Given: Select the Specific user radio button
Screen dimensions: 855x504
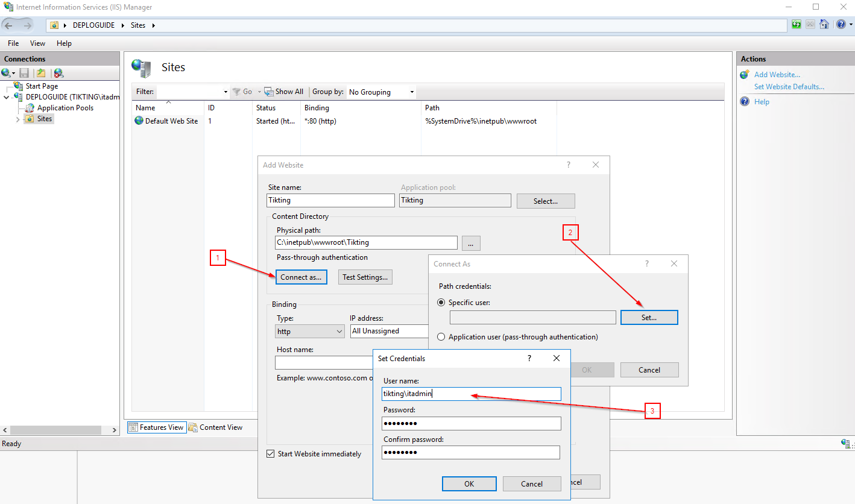Looking at the screenshot, I should tap(442, 303).
